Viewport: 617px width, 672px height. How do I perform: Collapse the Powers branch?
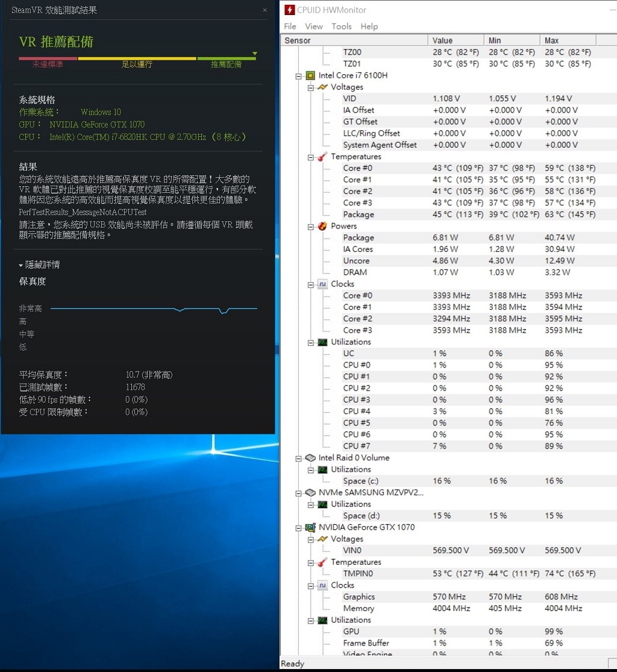point(311,227)
